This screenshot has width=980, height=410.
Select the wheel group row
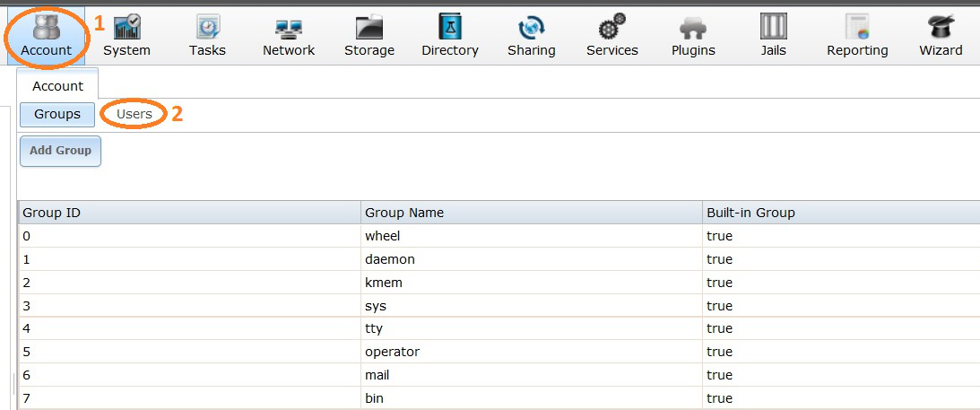tap(383, 236)
